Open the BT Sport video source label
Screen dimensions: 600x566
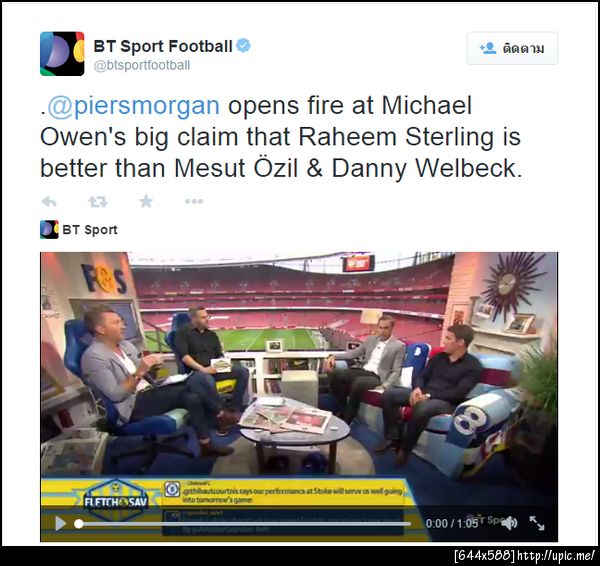pos(90,230)
